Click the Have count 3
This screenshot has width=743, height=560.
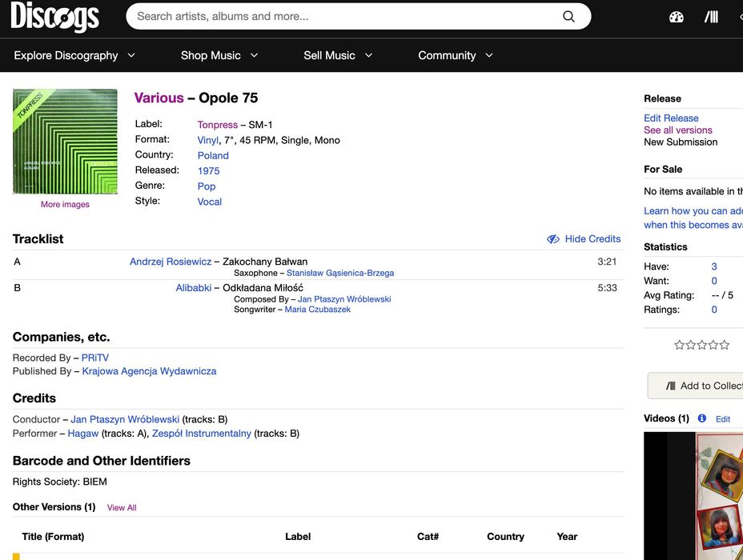click(x=714, y=266)
